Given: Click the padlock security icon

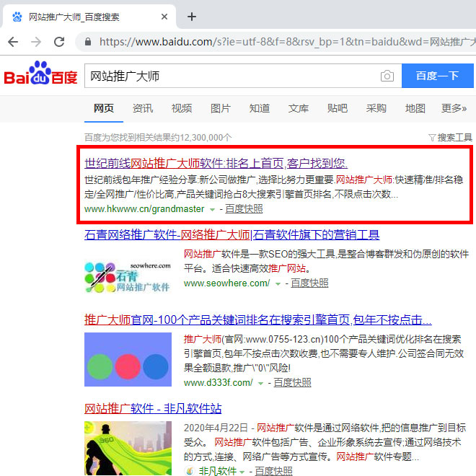Looking at the screenshot, I should [x=88, y=42].
